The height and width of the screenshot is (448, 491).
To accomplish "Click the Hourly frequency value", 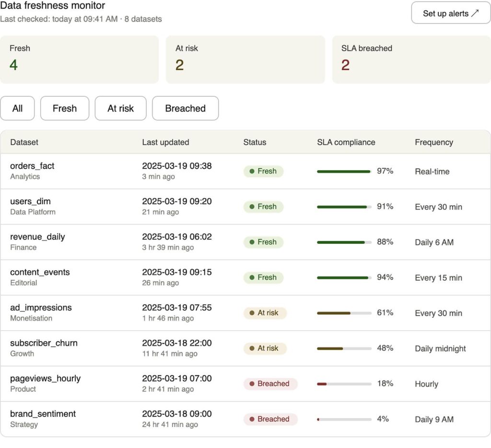I will 426,384.
